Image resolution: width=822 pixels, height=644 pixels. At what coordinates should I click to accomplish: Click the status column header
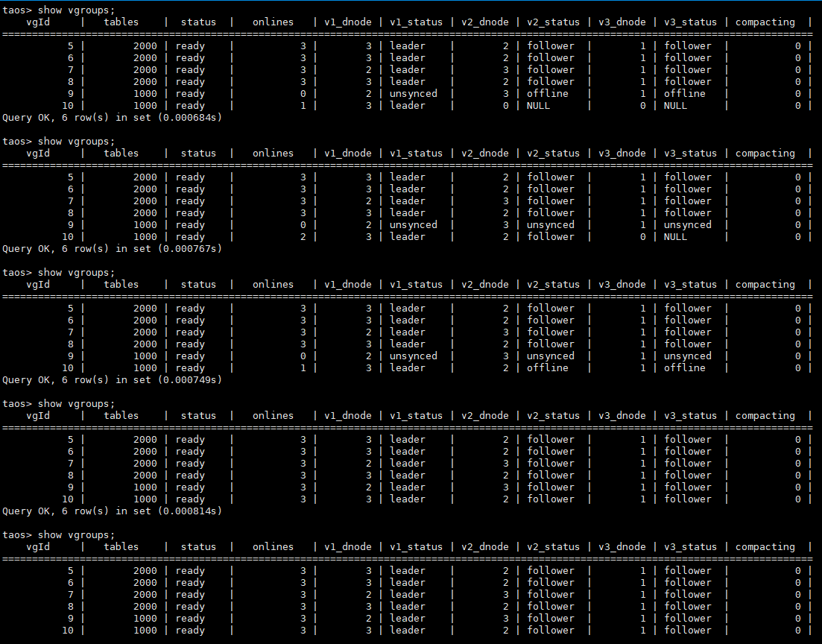(x=198, y=22)
